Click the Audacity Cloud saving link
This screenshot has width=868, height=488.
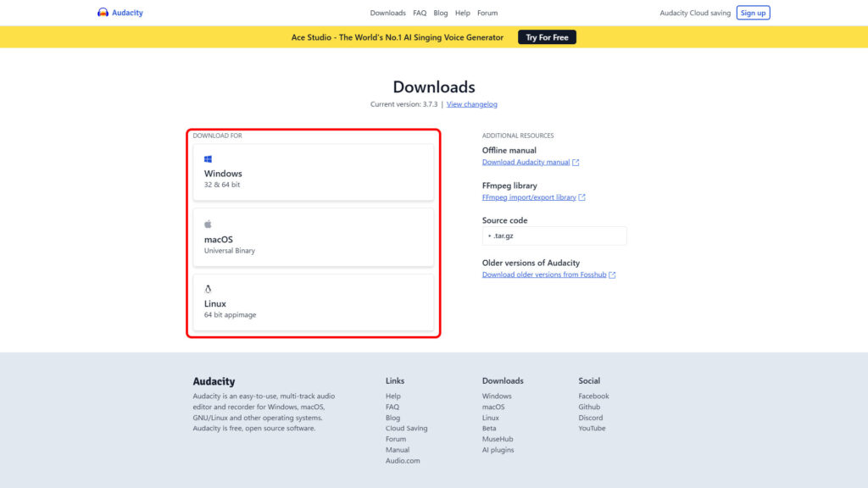point(695,13)
